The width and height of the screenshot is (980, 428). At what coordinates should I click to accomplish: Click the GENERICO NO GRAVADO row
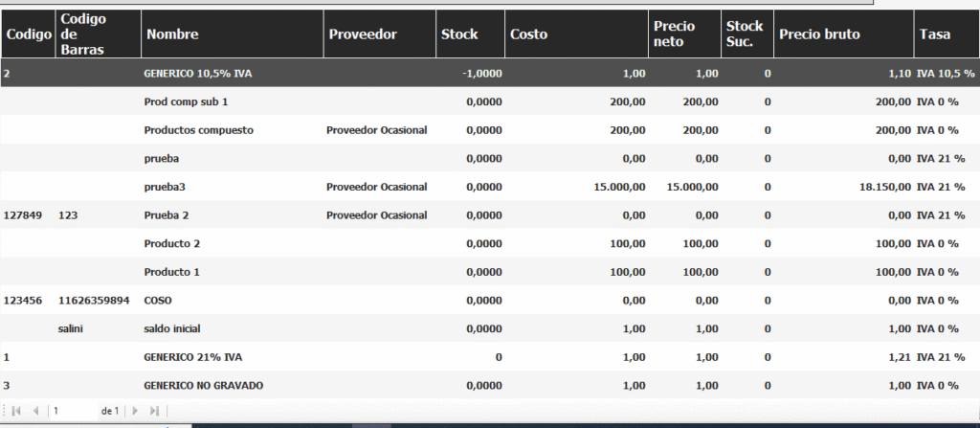pos(203,385)
